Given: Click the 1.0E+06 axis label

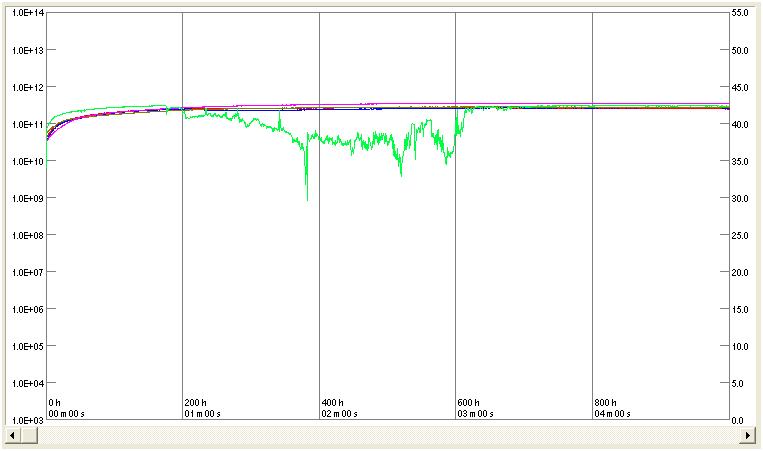Looking at the screenshot, I should click(28, 309).
